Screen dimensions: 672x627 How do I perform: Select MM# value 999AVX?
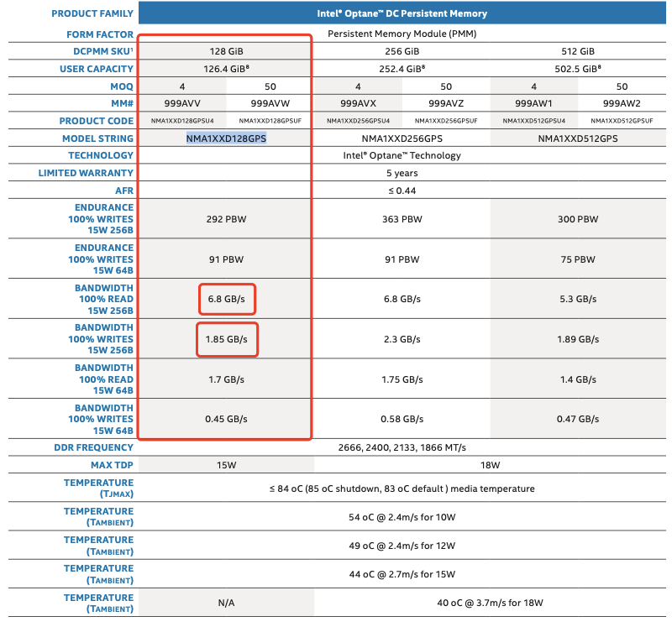coord(358,103)
